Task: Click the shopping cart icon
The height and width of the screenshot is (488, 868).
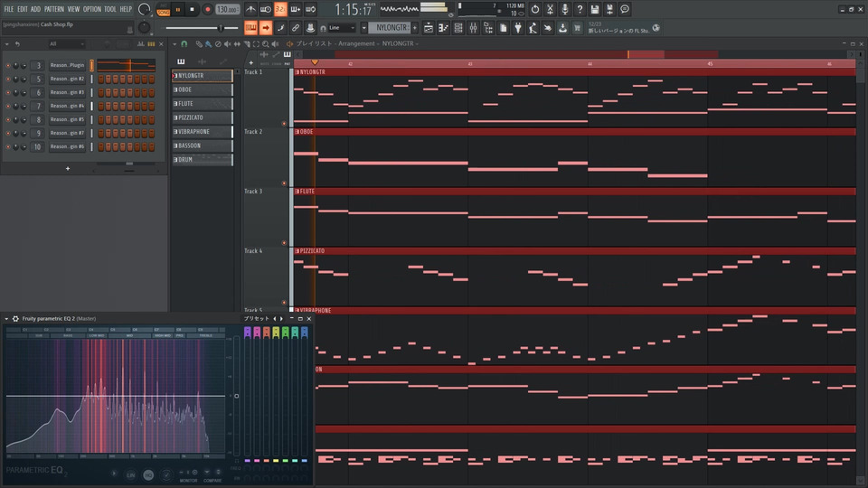Action: tap(578, 28)
